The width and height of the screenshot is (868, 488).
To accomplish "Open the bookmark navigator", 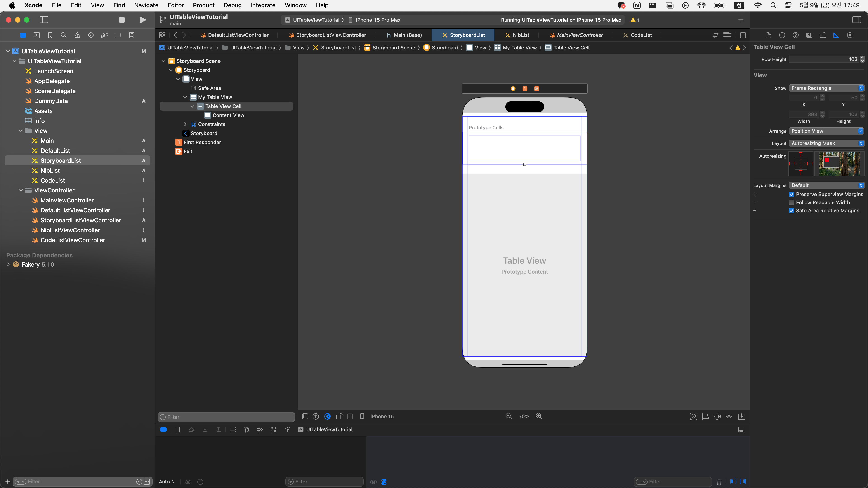I will [x=50, y=35].
